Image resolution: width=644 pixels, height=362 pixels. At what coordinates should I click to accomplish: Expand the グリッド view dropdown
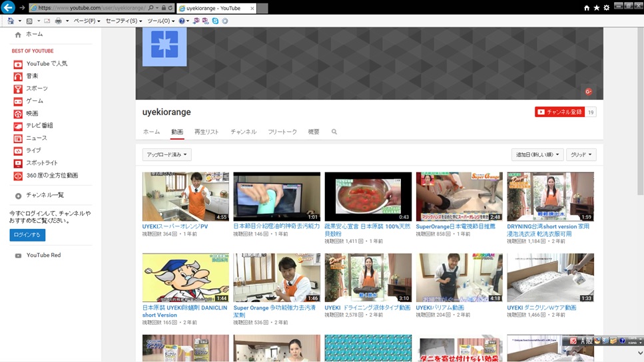point(581,154)
